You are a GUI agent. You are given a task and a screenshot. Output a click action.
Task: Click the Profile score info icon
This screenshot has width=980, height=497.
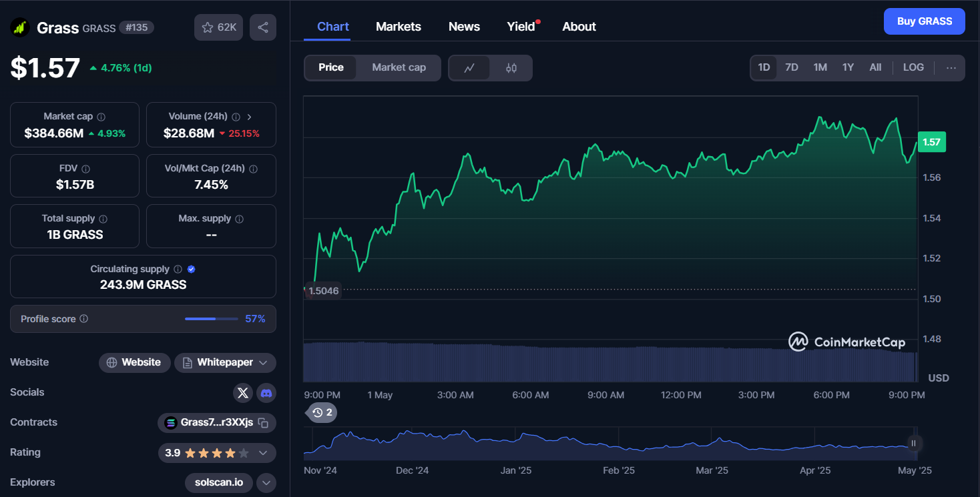click(83, 319)
